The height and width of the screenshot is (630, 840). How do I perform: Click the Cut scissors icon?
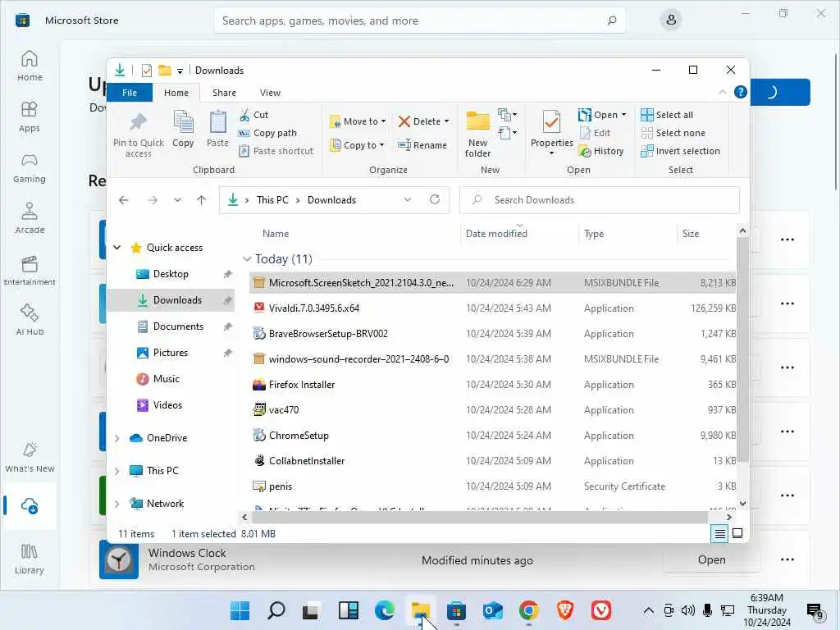pyautogui.click(x=244, y=115)
